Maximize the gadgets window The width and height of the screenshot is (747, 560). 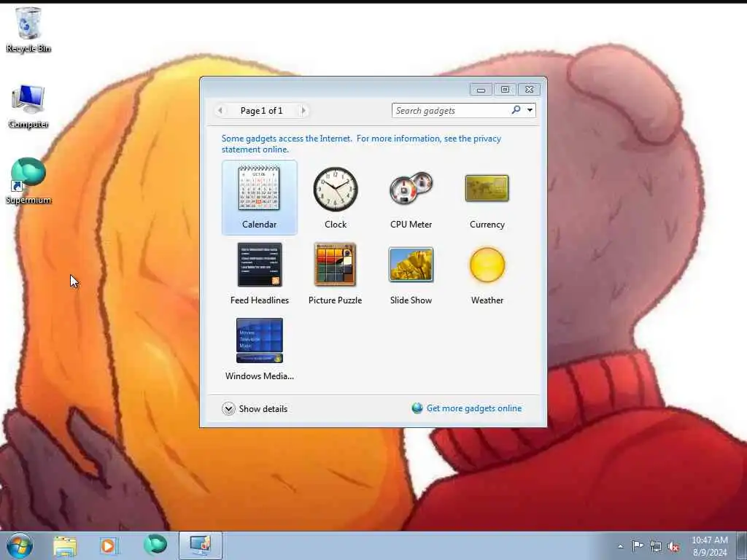505,90
